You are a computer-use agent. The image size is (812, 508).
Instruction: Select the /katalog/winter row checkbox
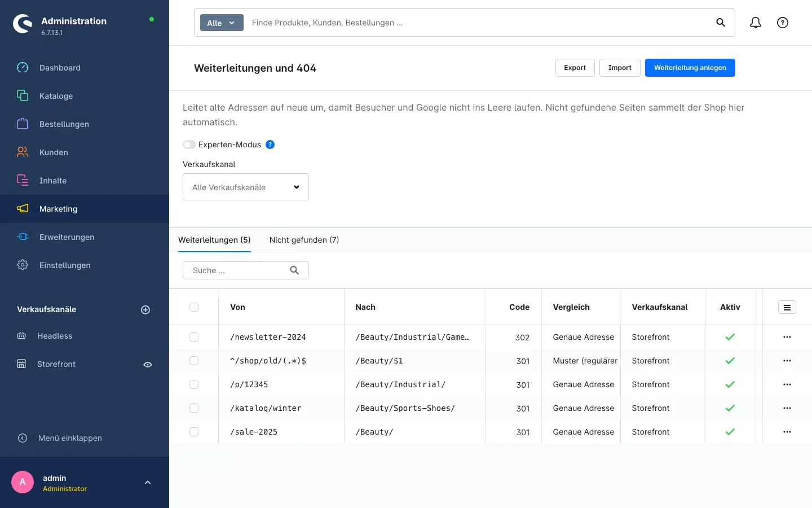coord(194,408)
